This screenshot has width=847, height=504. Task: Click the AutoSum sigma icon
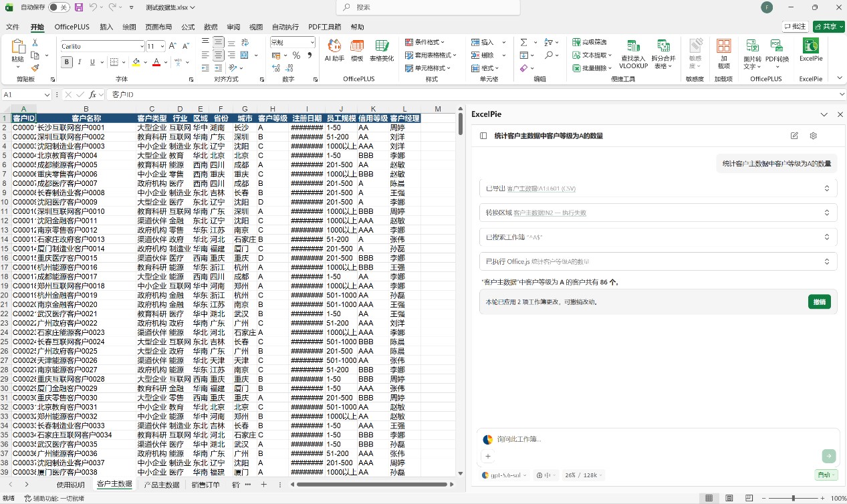tap(524, 42)
